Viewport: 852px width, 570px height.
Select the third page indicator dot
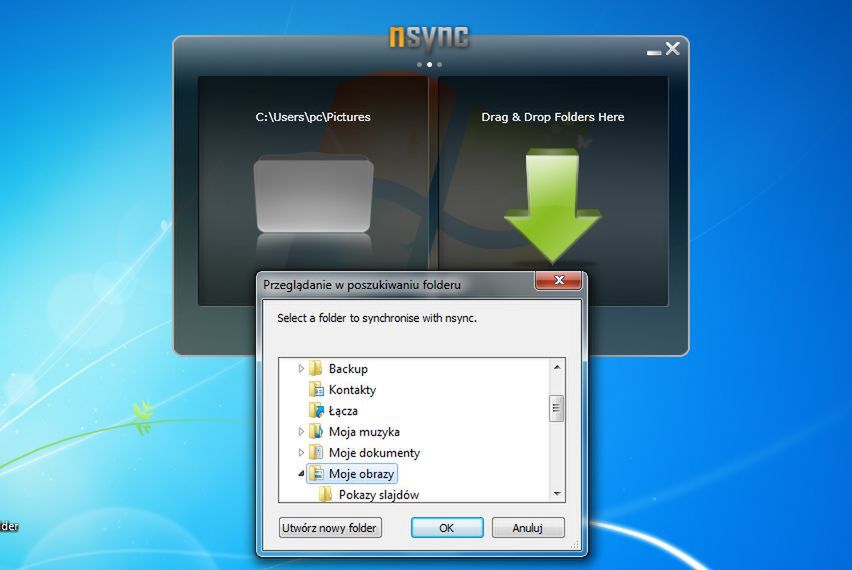point(439,65)
